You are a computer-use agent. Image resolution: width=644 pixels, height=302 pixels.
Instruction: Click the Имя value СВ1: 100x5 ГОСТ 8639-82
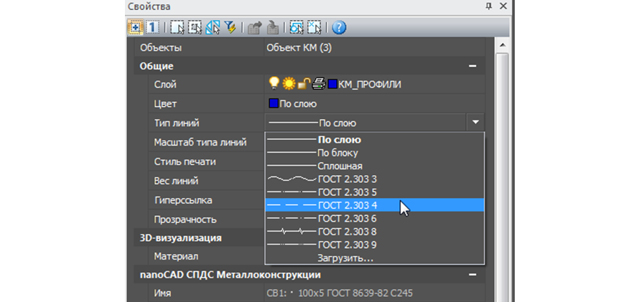click(340, 293)
